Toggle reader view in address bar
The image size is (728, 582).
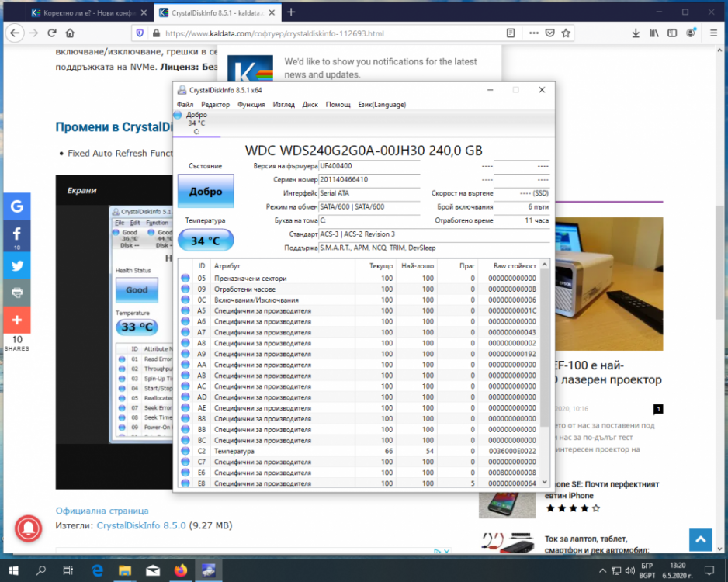click(510, 33)
